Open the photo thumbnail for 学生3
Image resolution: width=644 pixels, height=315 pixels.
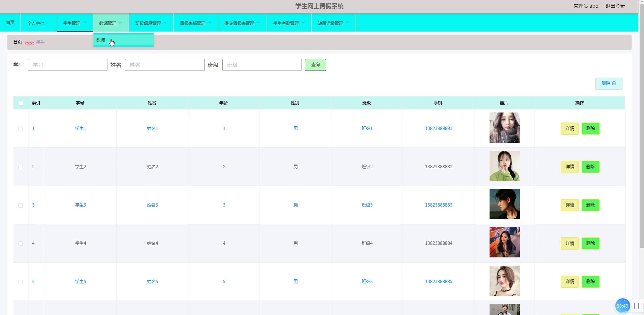(504, 204)
